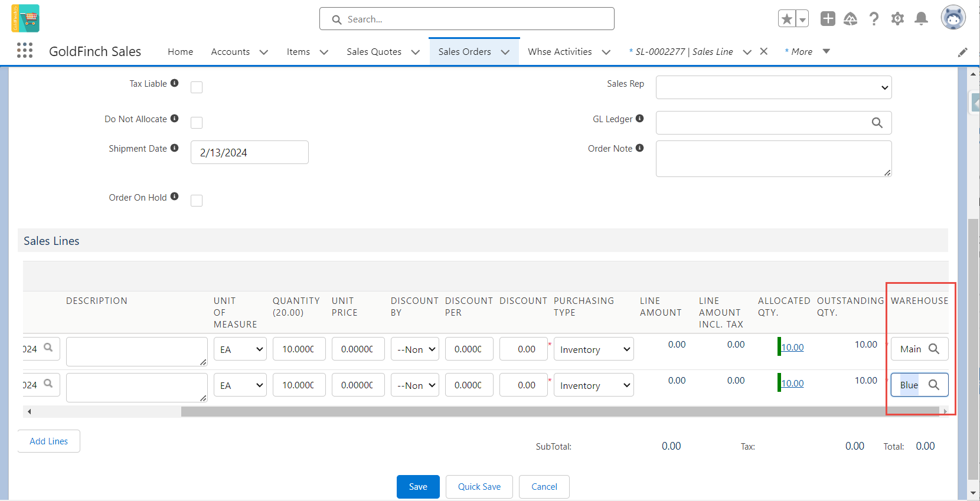
Task: Open the Notifications bell icon
Action: tap(921, 19)
